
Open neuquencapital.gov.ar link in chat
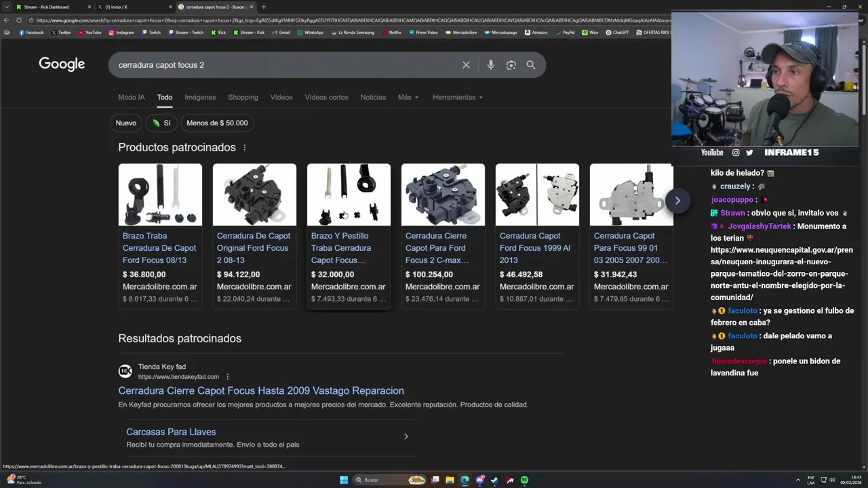pos(782,274)
